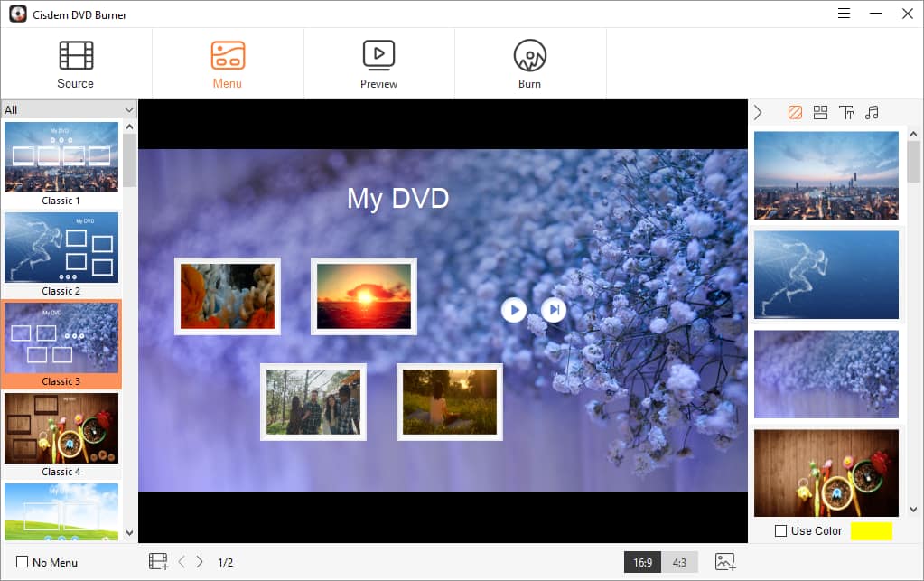Pick the yellow color swatch
Viewport: 924px width, 581px height.
(871, 531)
